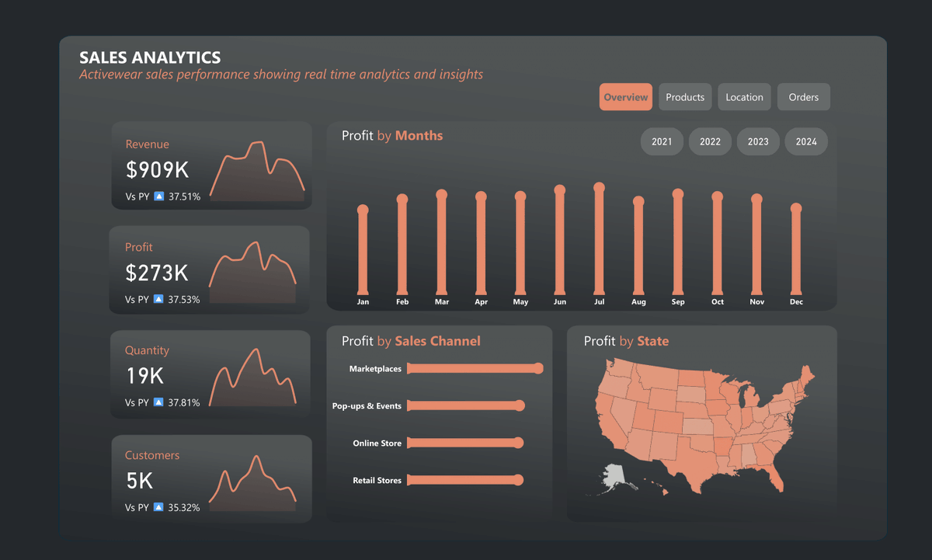
Task: Select the Oct bar in Profit by Months
Action: [717, 245]
